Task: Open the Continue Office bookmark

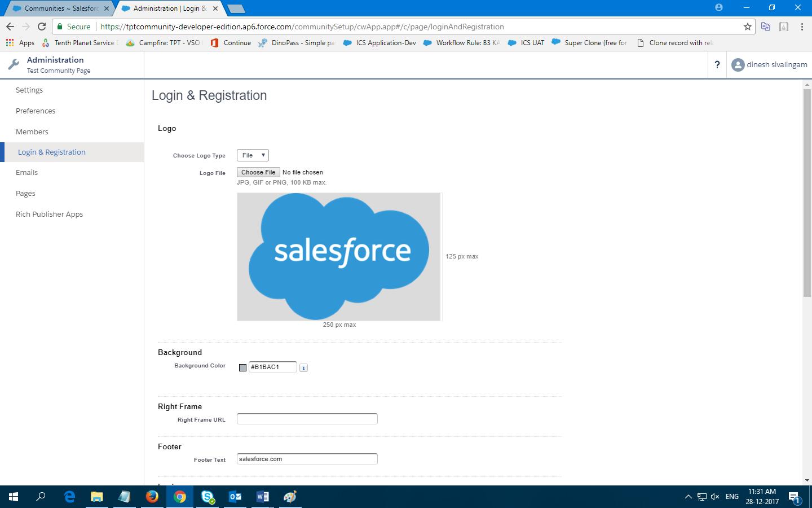Action: click(x=231, y=43)
